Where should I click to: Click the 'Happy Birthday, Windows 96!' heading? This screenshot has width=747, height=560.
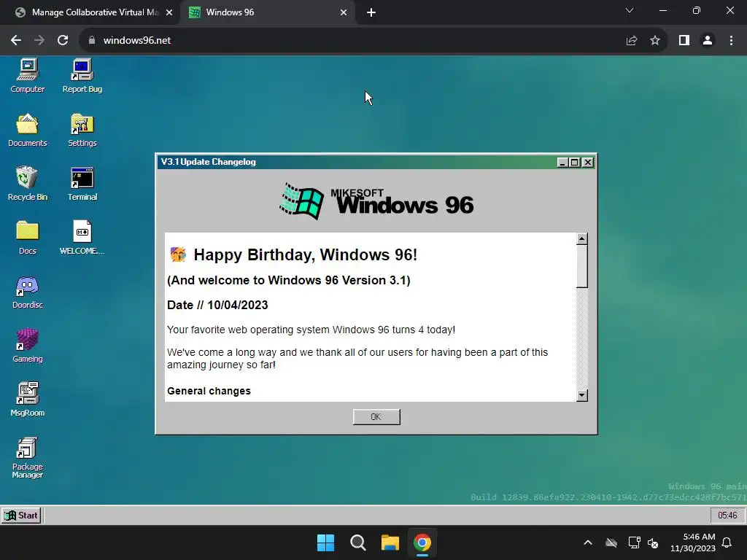pyautogui.click(x=306, y=254)
